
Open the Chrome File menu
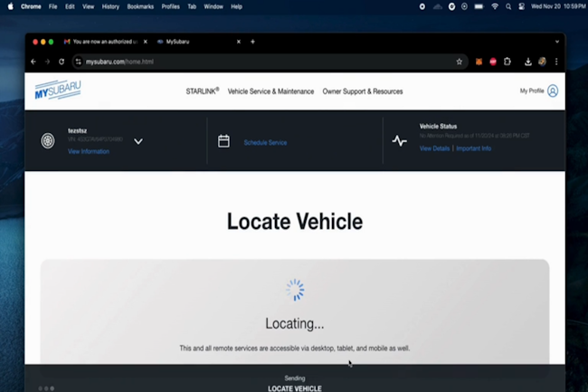click(x=52, y=6)
